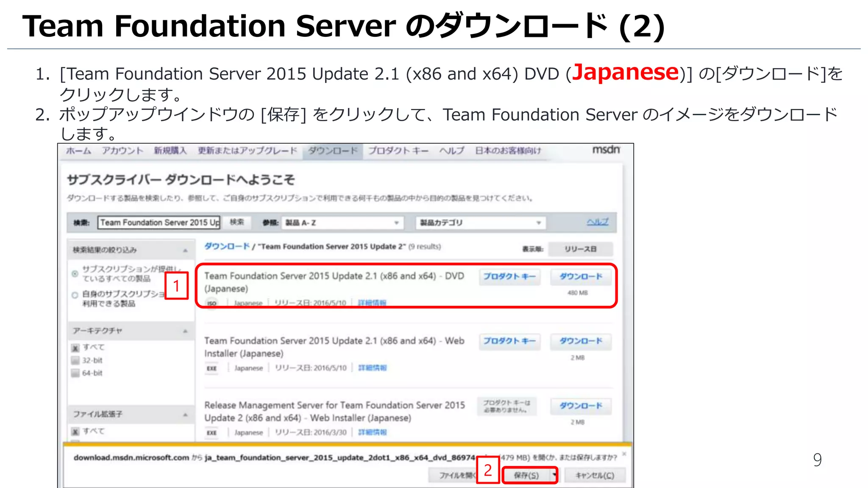Open the ホーム tab
The height and width of the screenshot is (488, 868).
click(78, 151)
